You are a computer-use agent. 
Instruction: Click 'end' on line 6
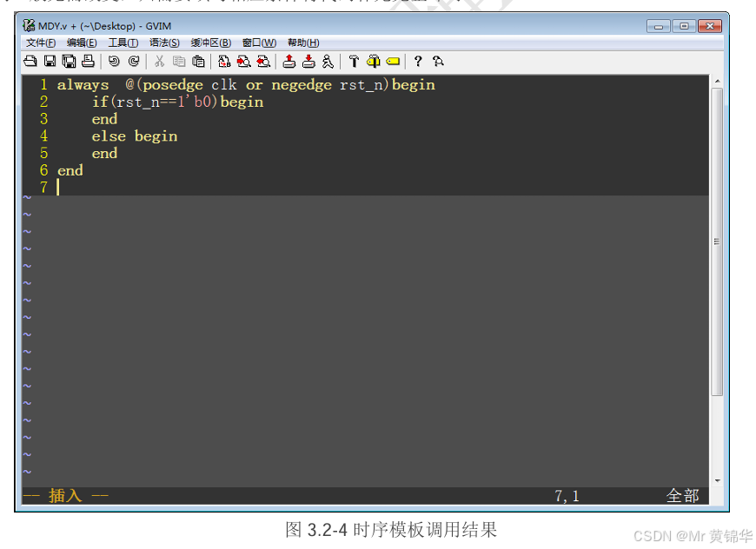click(70, 170)
